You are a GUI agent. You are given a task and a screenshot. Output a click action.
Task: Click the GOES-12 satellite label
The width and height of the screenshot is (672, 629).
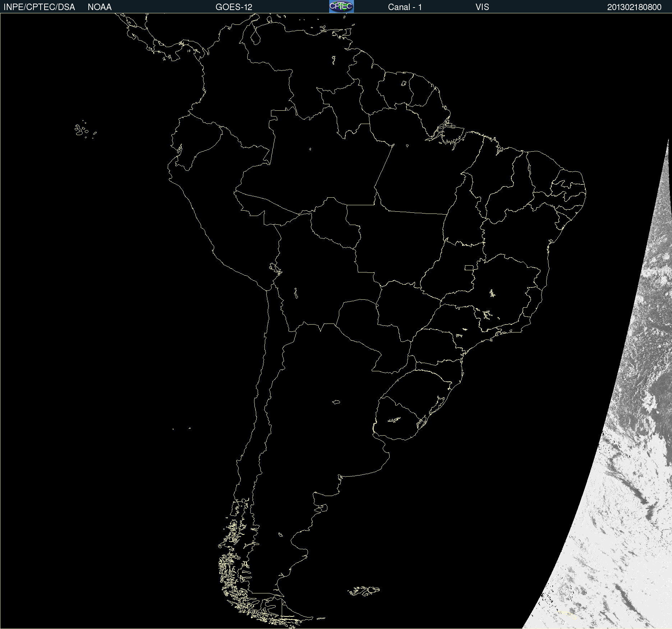tap(234, 7)
